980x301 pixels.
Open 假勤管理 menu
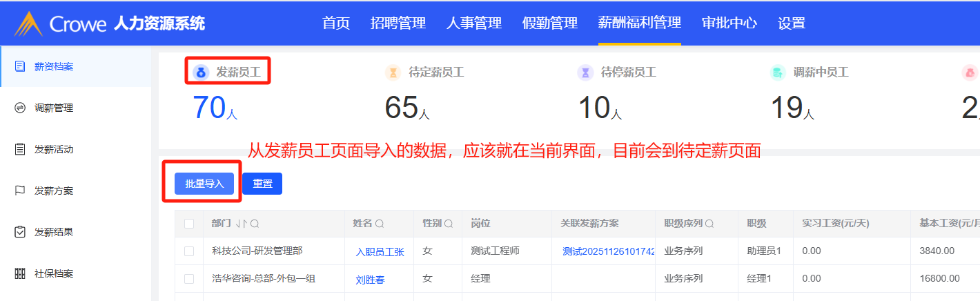click(x=550, y=23)
